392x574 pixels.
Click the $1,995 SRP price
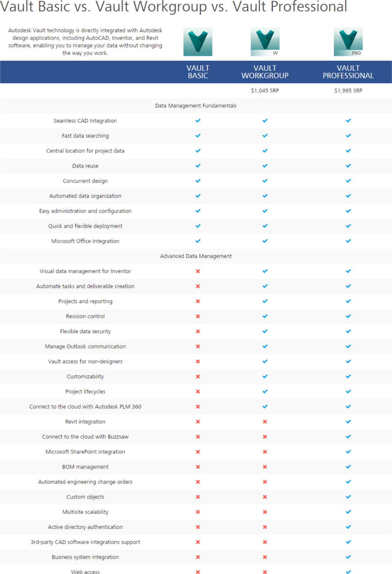(x=348, y=91)
